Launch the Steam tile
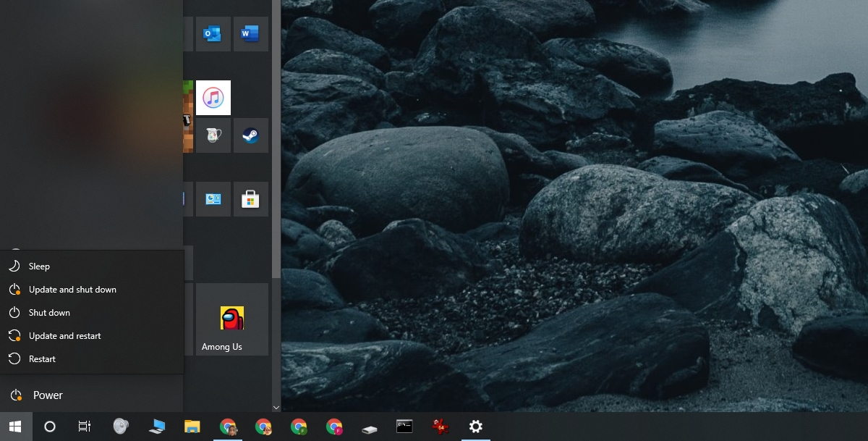This screenshot has width=868, height=441. click(x=250, y=135)
